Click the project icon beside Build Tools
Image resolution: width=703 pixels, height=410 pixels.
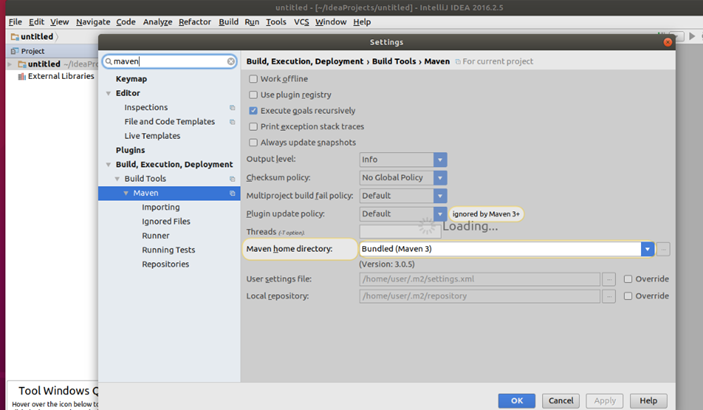(232, 179)
